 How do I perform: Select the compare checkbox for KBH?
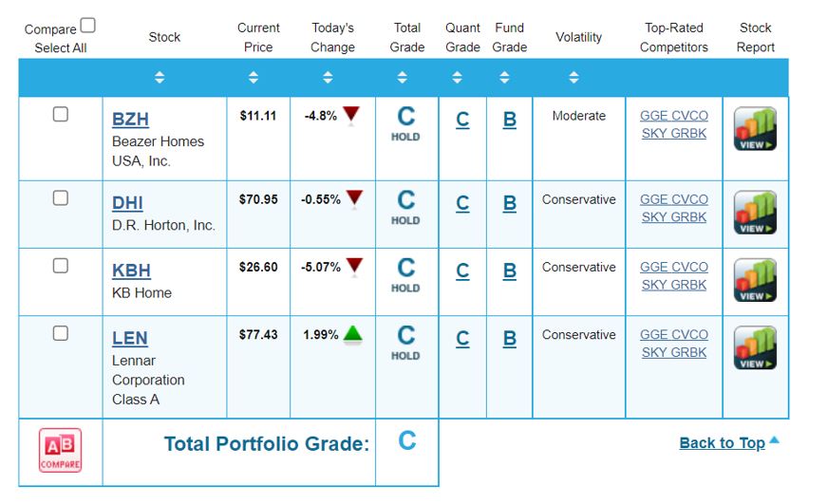pos(60,266)
